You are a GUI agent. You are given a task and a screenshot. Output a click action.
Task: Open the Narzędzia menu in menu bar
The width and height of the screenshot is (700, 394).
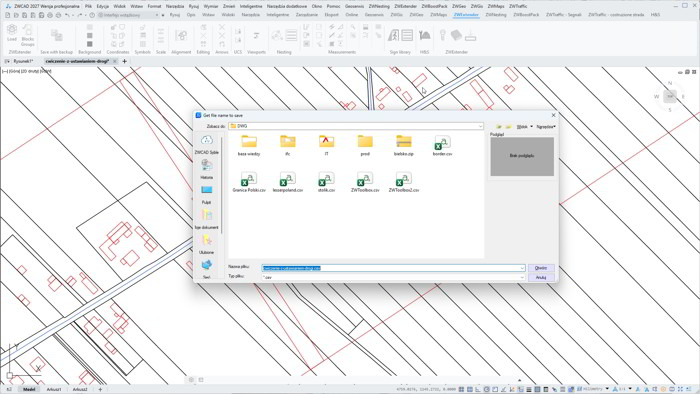click(x=175, y=6)
